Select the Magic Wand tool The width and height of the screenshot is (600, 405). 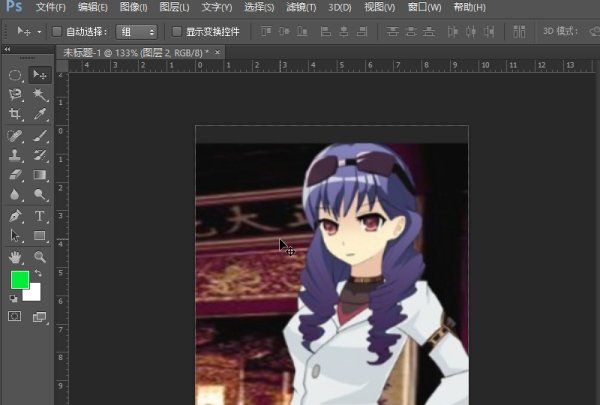(x=39, y=95)
